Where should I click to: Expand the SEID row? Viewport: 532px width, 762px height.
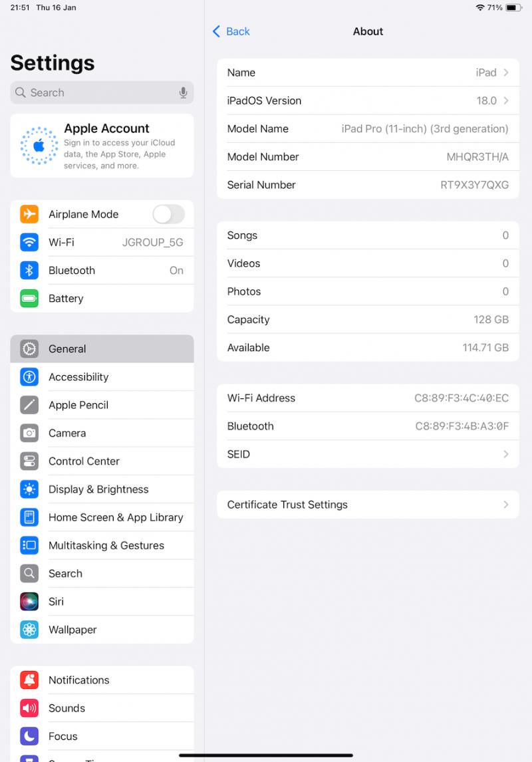pyautogui.click(x=368, y=454)
